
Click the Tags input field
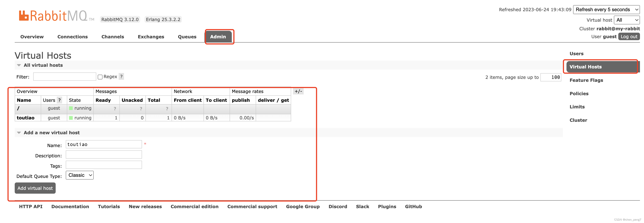coord(104,165)
